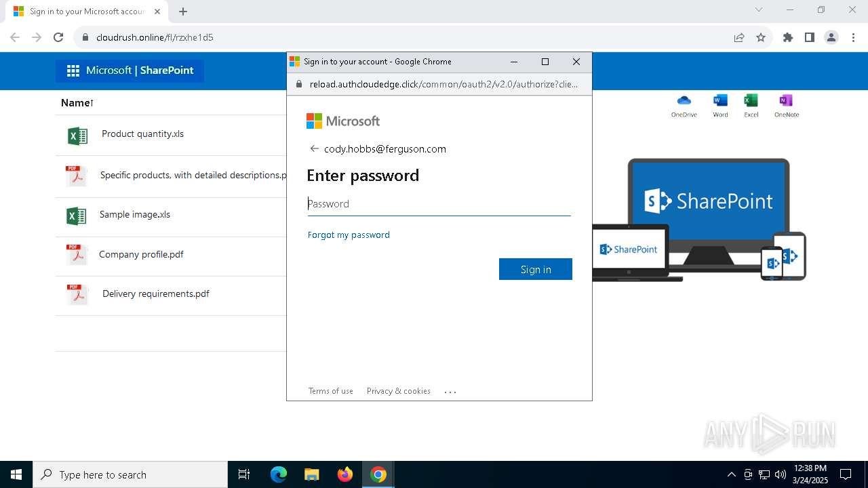The image size is (868, 488).
Task: Click Windows taskbar search box
Action: (130, 474)
